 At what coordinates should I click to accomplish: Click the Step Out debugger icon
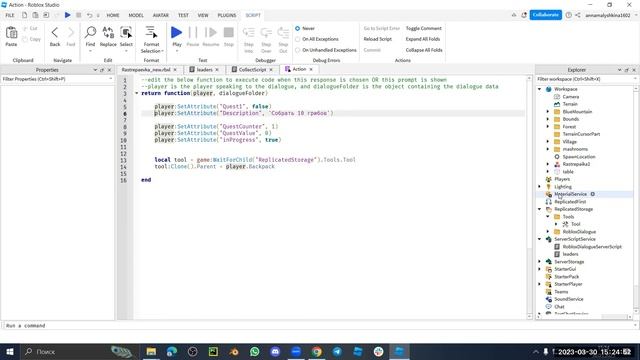(283, 33)
